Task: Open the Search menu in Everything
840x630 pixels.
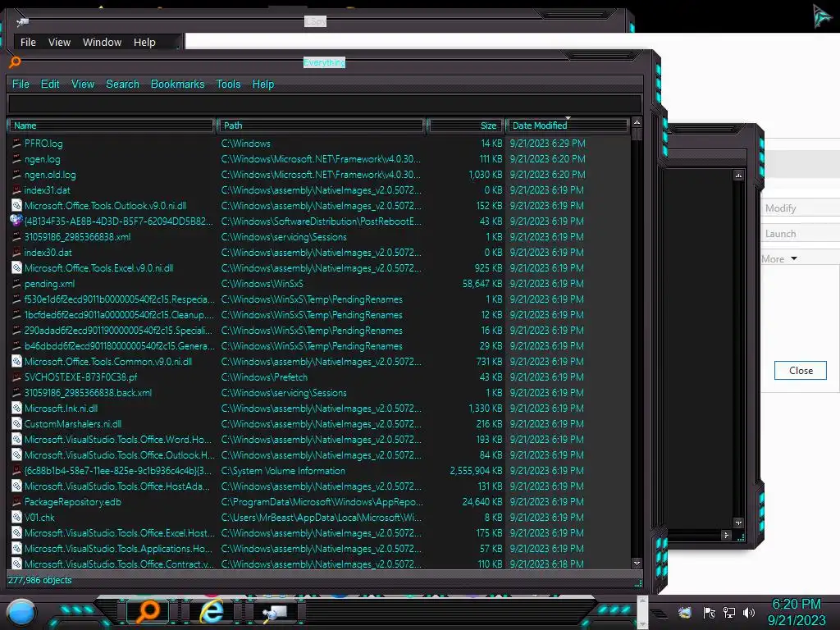Action: click(122, 84)
